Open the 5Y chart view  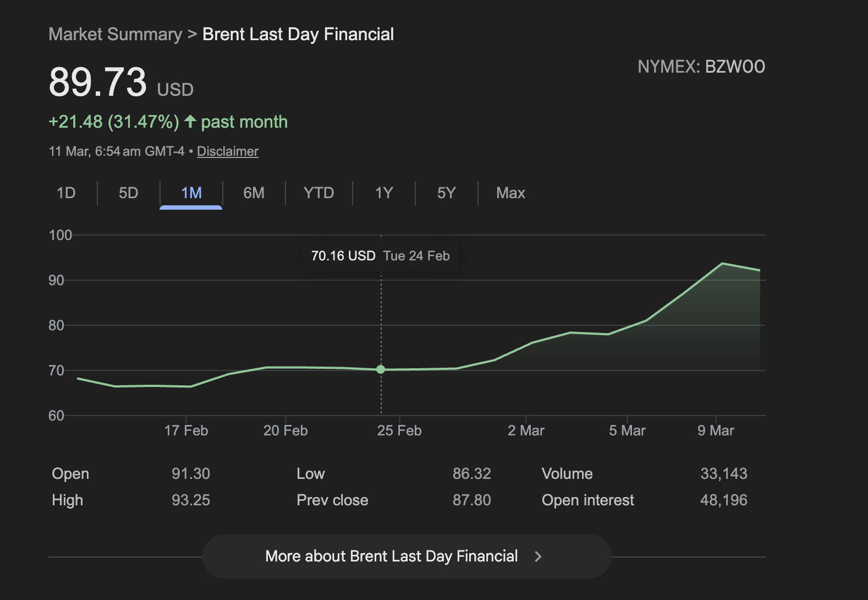[446, 193]
